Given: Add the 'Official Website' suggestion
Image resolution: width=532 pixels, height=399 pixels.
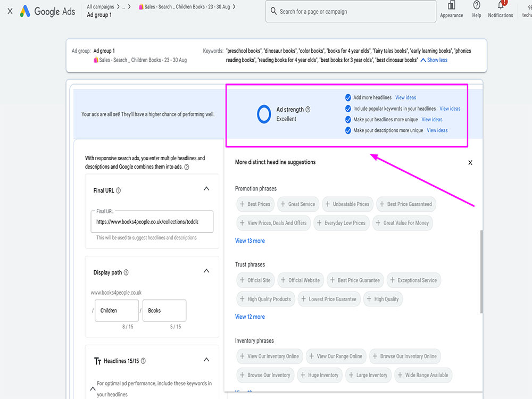Looking at the screenshot, I should [300, 280].
